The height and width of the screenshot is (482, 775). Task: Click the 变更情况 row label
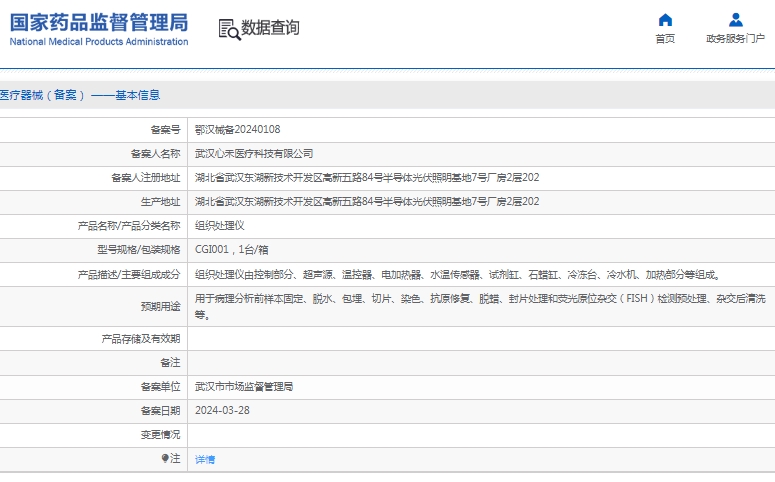(161, 435)
